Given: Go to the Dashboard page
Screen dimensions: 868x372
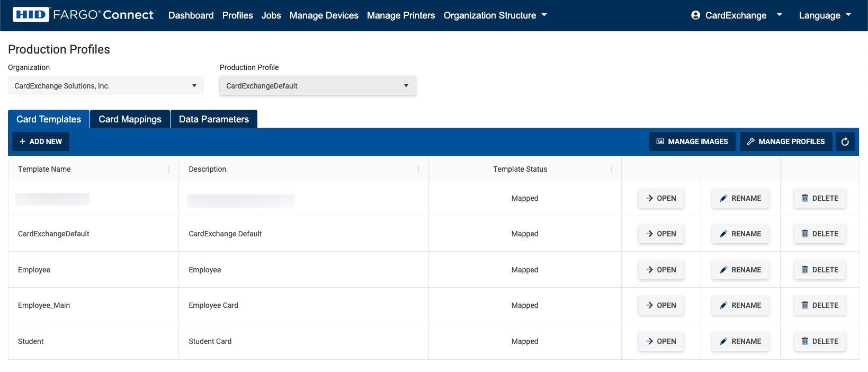Looking at the screenshot, I should click(x=191, y=15).
